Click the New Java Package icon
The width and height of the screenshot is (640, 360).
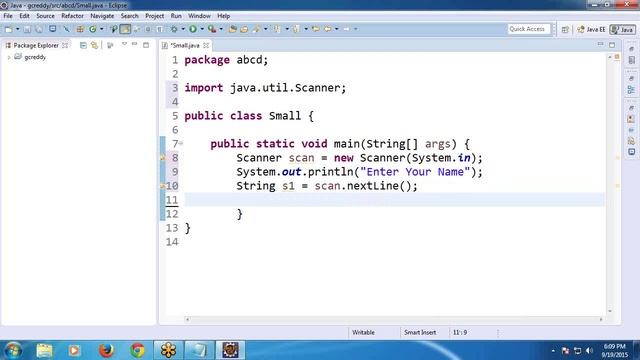(80, 29)
